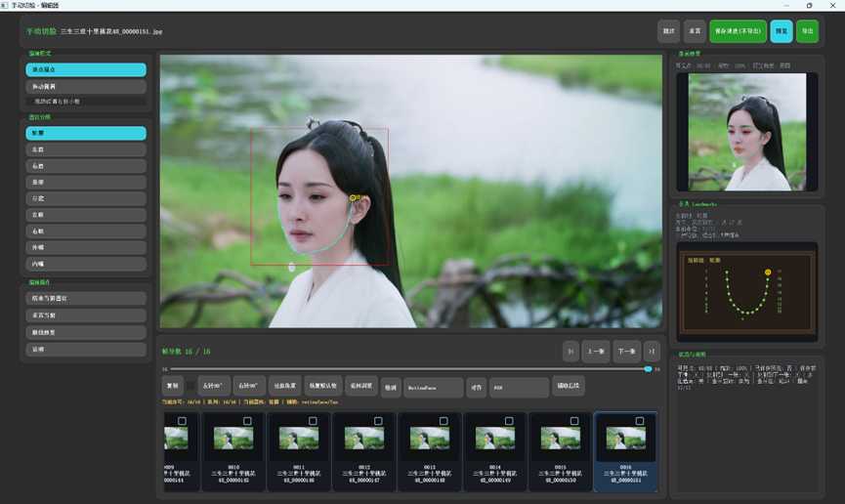
Task: Click the white handle below the chin contour
Action: click(x=291, y=267)
